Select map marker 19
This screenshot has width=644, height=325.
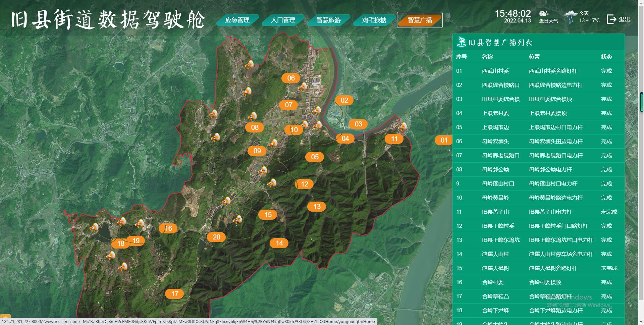tap(136, 241)
